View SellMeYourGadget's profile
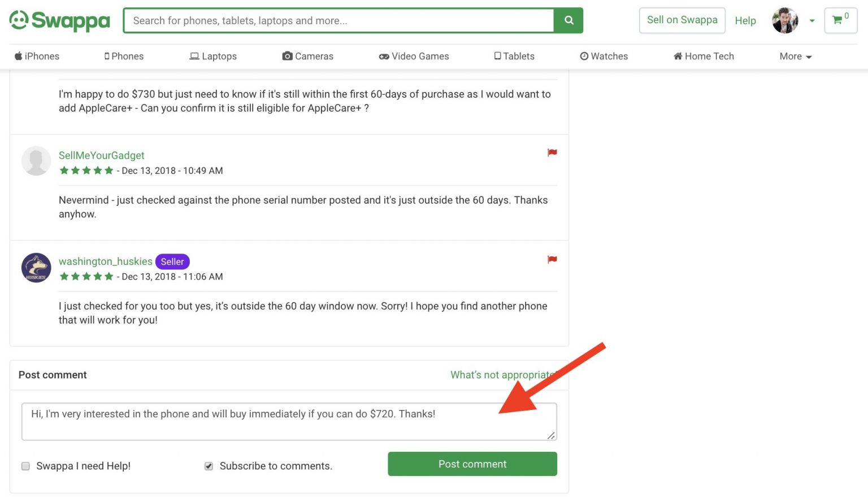 tap(102, 155)
